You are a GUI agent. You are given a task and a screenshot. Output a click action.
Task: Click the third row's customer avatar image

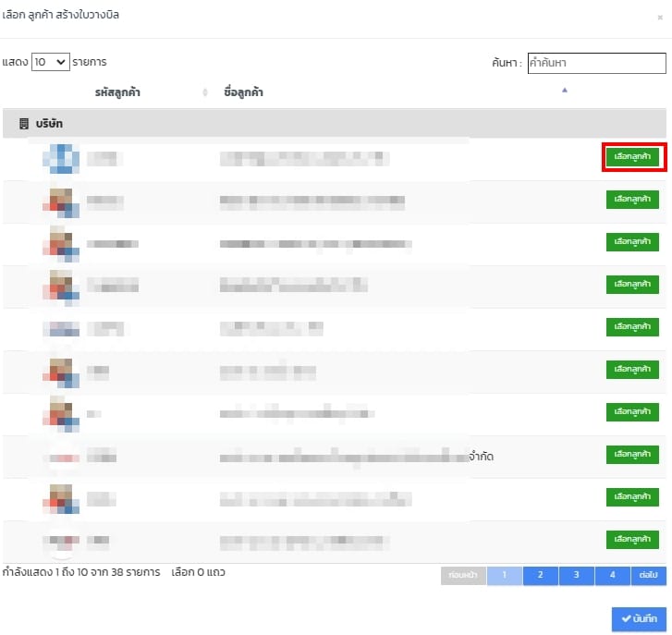[x=61, y=243]
